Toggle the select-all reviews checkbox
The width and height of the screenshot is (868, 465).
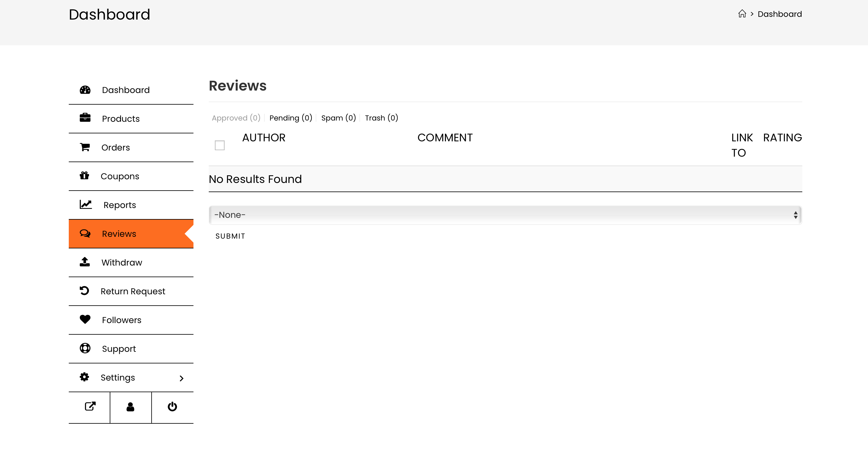(220, 145)
